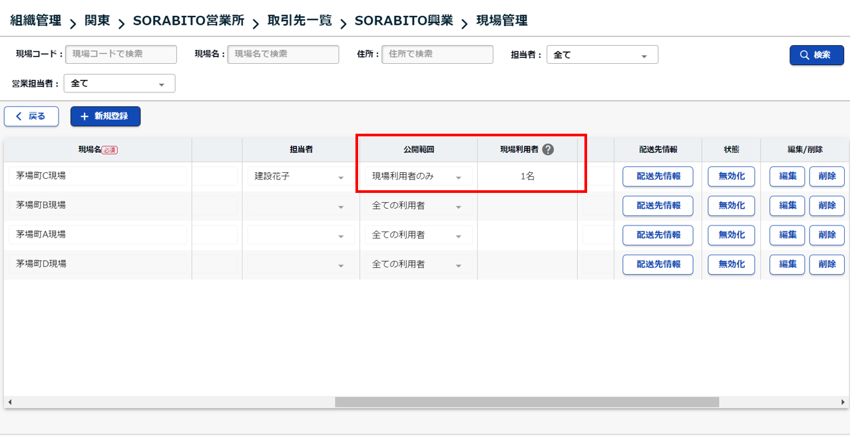Image resolution: width=868 pixels, height=437 pixels.
Task: Click the right arrow of horizontal scrollbar
Action: [843, 402]
